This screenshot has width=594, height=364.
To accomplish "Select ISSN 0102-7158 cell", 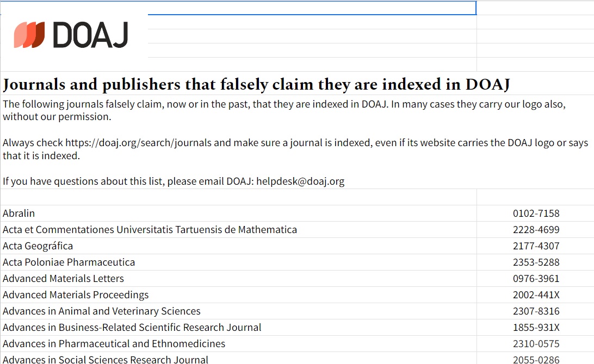I will coord(536,214).
